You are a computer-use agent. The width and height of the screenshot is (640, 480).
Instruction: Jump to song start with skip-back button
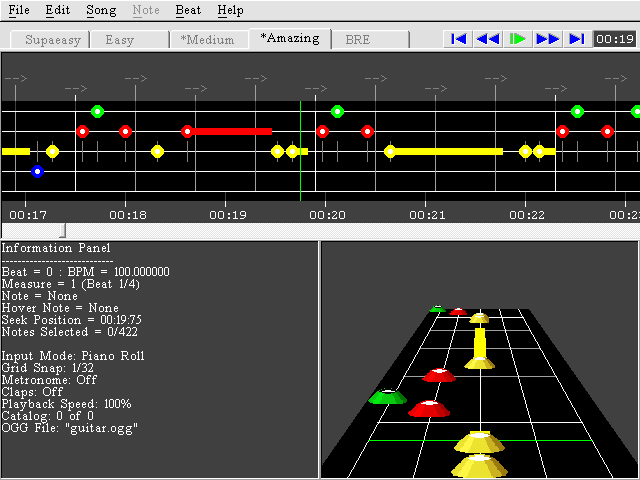coord(458,39)
